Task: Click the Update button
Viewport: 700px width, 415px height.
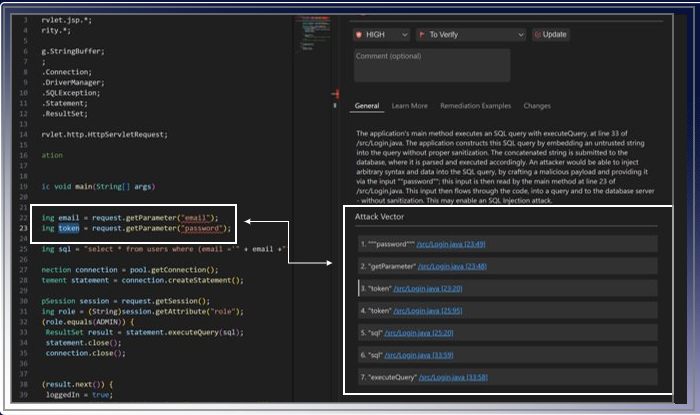Action: [x=550, y=35]
